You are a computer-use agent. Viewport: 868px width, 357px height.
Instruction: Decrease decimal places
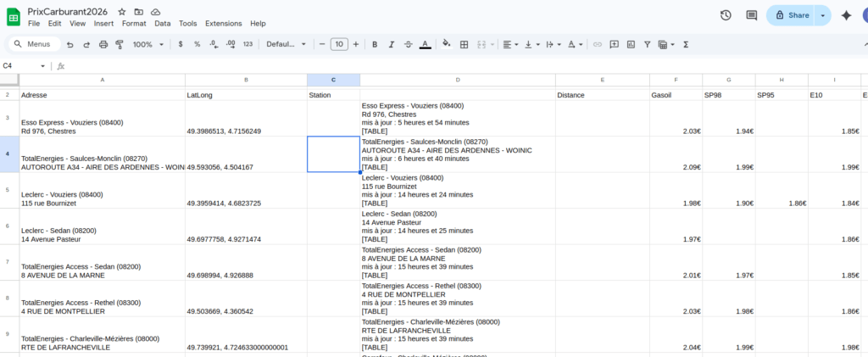(214, 44)
